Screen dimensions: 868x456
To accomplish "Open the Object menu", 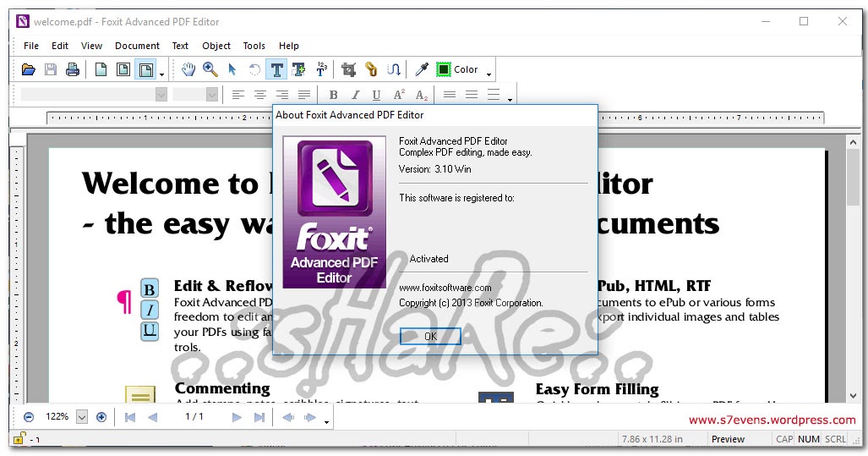I will click(x=216, y=46).
